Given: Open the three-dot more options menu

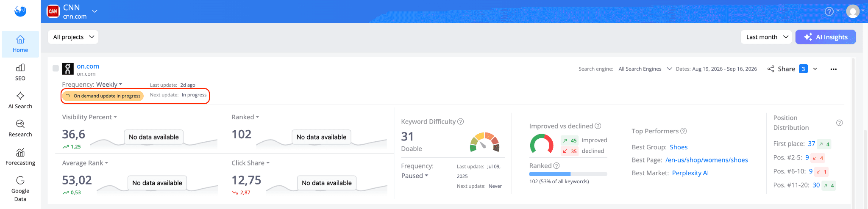Looking at the screenshot, I should (833, 69).
